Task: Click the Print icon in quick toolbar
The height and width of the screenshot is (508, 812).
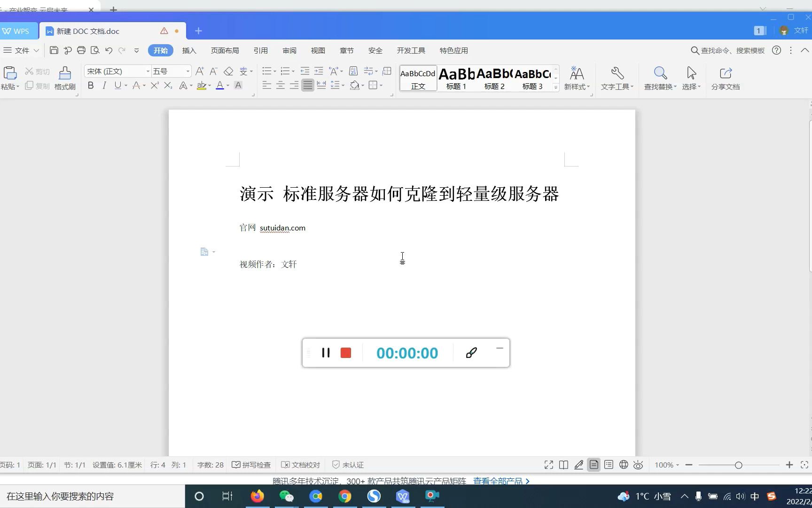Action: [x=81, y=50]
